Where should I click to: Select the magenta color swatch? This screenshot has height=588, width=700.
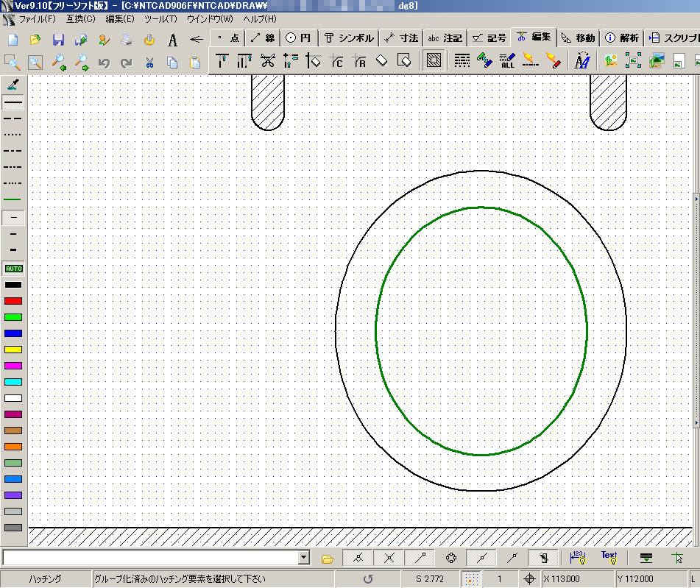pyautogui.click(x=13, y=366)
